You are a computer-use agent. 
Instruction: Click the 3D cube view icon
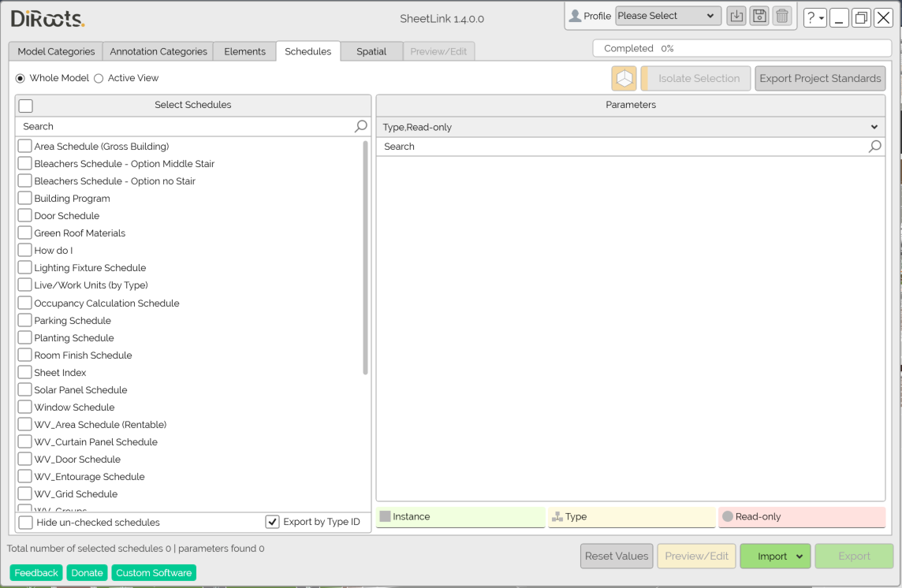pyautogui.click(x=624, y=79)
